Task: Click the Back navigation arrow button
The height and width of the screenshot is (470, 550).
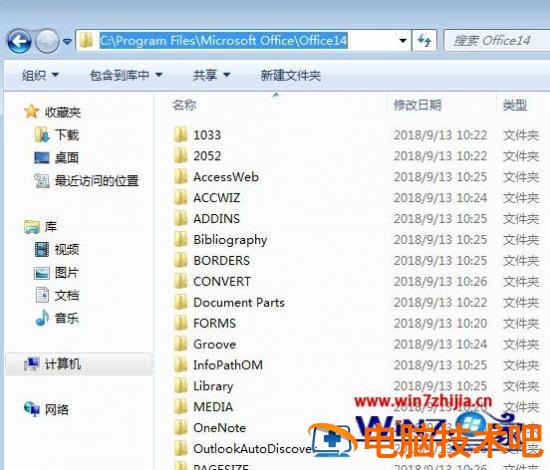Action: pyautogui.click(x=19, y=41)
